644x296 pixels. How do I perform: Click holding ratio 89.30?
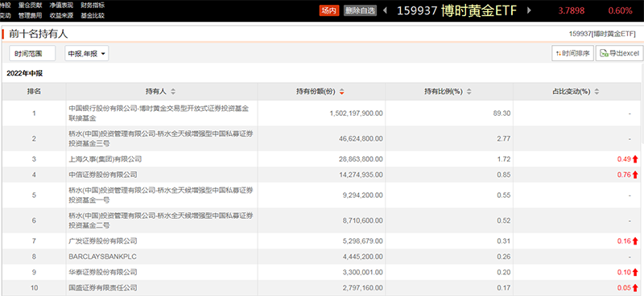tap(502, 113)
